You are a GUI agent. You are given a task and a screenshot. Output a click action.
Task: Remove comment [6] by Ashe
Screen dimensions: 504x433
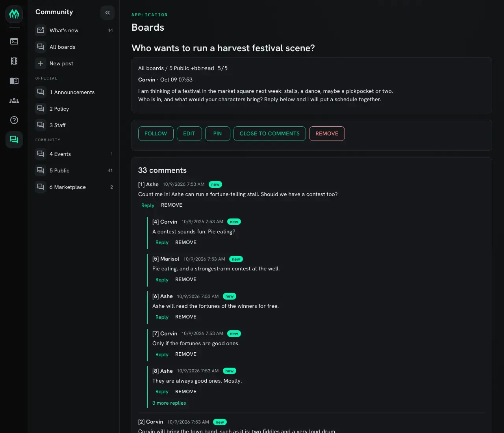(x=186, y=317)
